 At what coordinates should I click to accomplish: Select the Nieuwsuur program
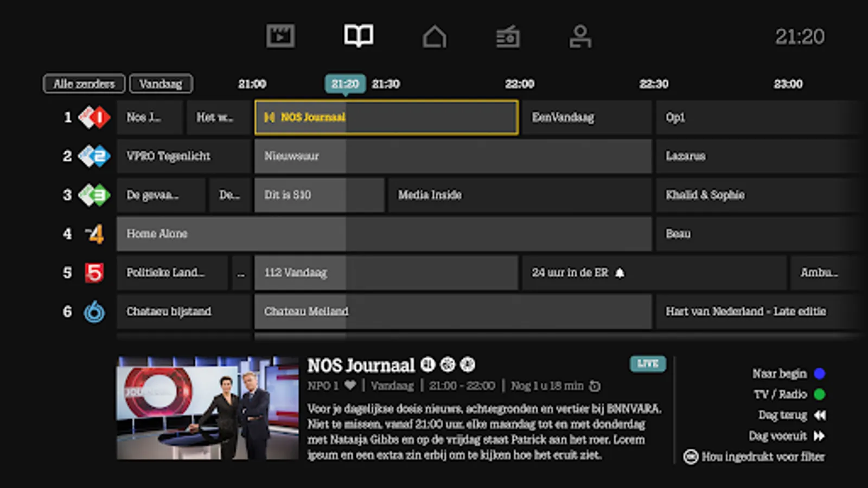(x=453, y=156)
